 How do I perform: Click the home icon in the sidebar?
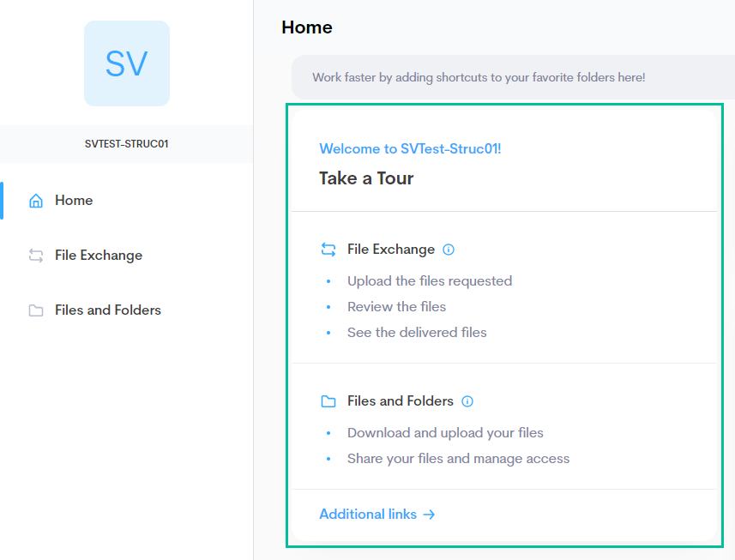point(36,201)
